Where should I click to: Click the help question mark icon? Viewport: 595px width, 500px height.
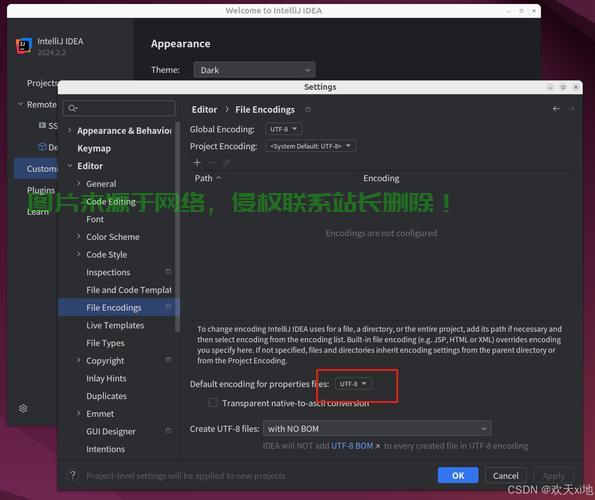[x=73, y=475]
